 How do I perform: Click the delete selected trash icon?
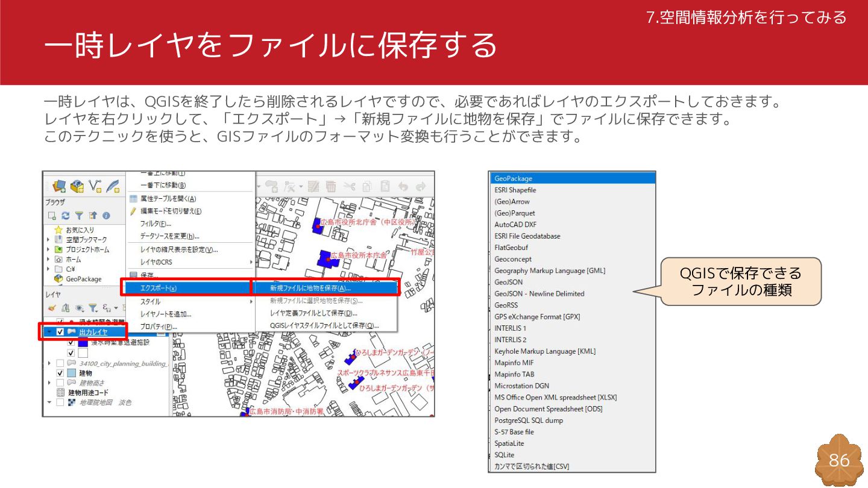(331, 186)
